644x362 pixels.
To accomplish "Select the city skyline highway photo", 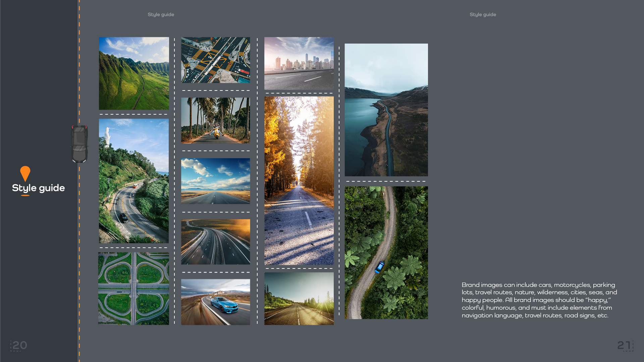I will pyautogui.click(x=299, y=63).
